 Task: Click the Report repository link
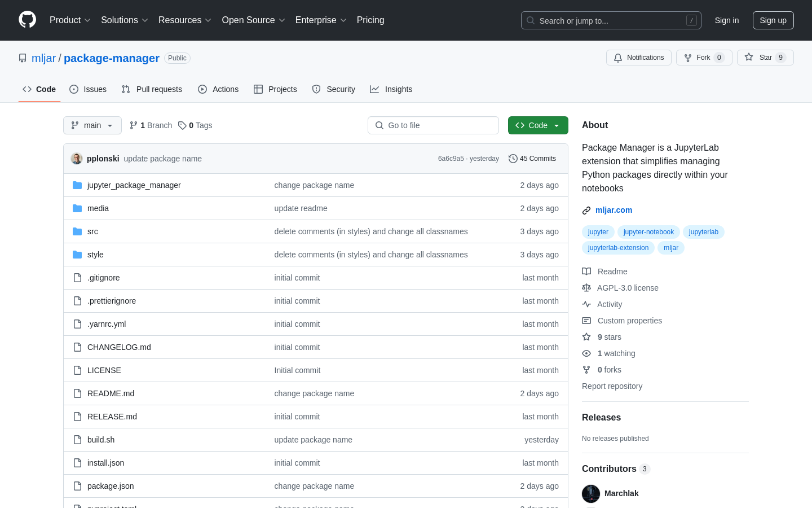pos(612,386)
